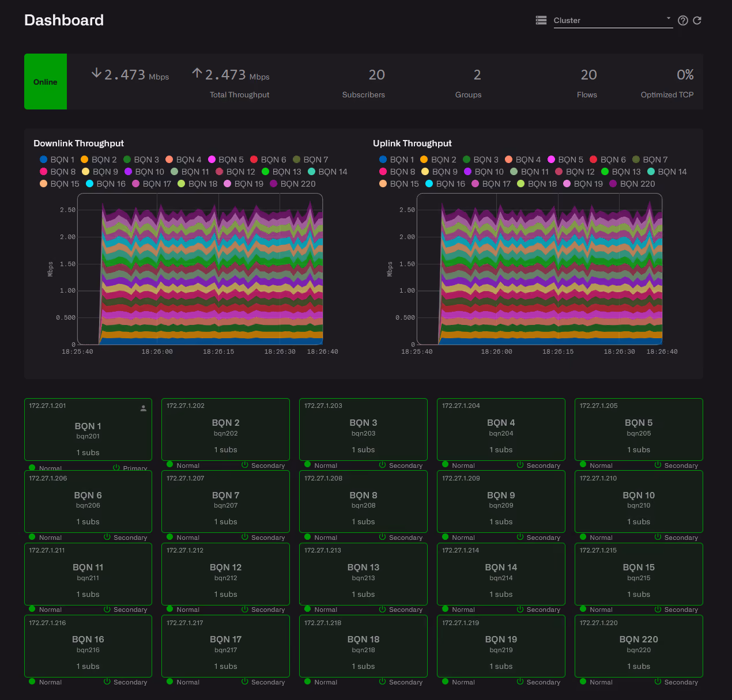Open the help question mark icon
This screenshot has width=732, height=700.
[683, 20]
